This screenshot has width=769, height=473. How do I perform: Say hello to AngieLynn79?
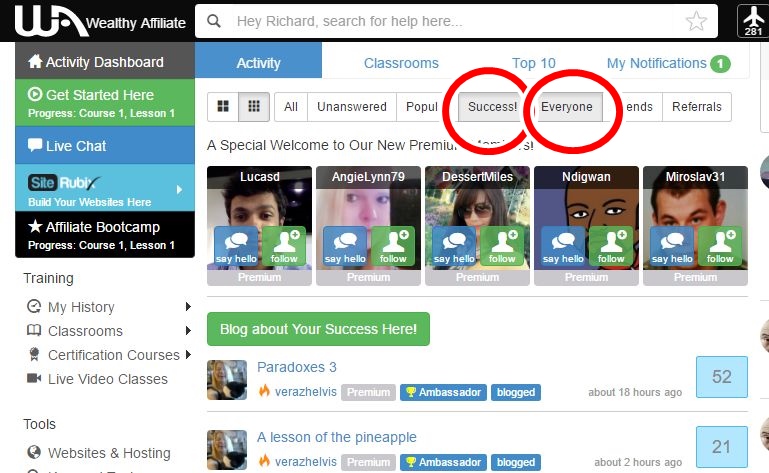pos(345,246)
